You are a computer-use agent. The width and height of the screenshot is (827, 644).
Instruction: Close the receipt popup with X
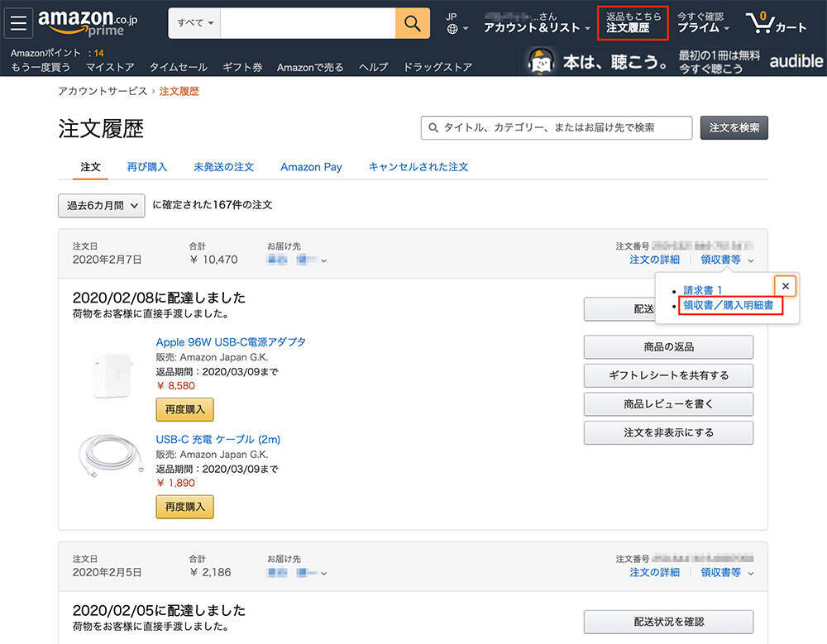tap(785, 286)
